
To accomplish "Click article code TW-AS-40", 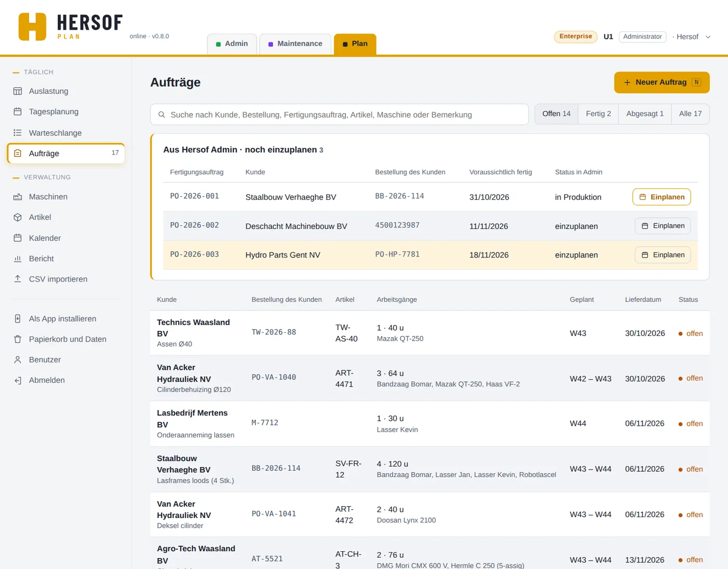I will tap(346, 333).
